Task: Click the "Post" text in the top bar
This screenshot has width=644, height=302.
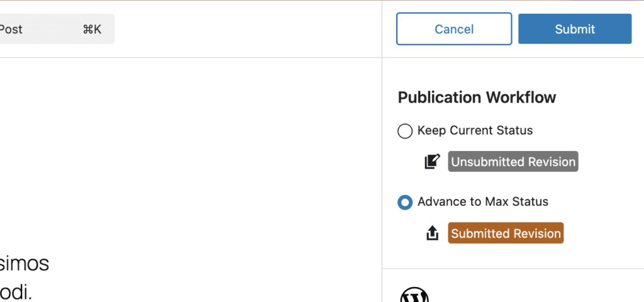Action: 11,29
